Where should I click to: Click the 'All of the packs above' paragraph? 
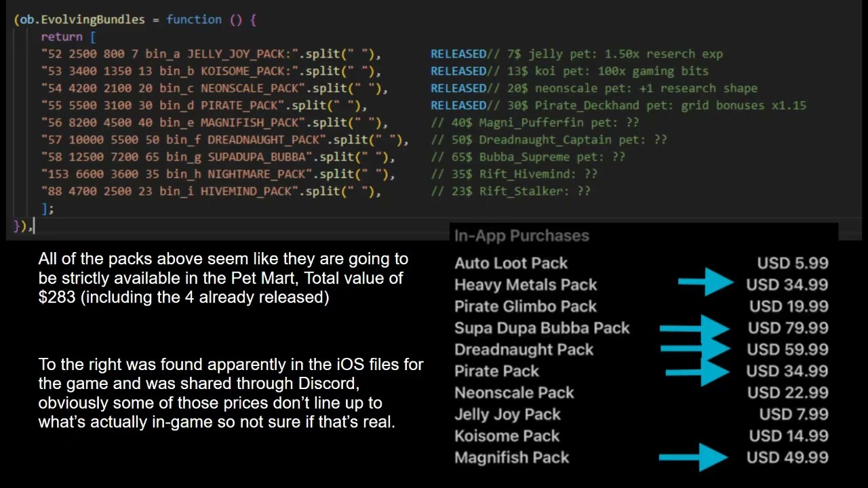(223, 278)
